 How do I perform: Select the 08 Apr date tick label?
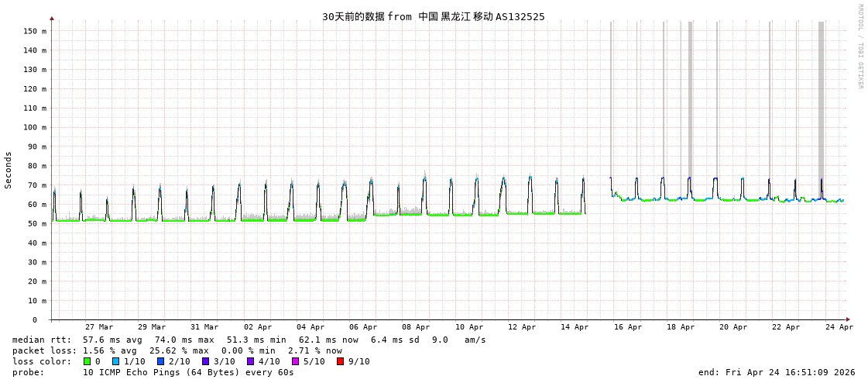416,327
